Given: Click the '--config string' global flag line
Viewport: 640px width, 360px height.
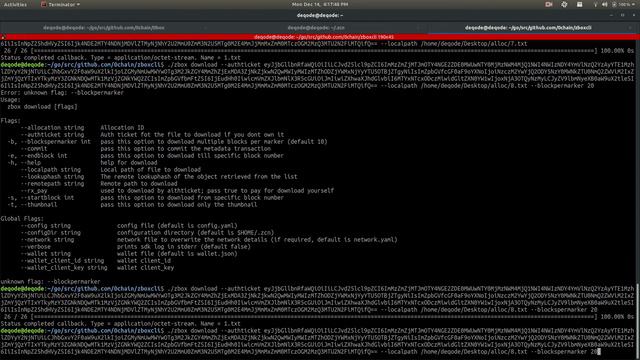Looking at the screenshot, I should point(129,226).
